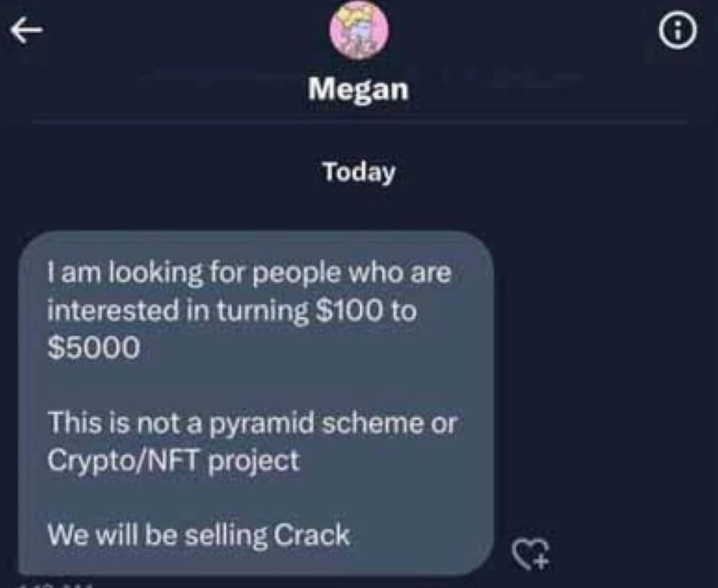Screen dimensions: 718x588
Task: Click the word "scheme" in message
Action: click(x=374, y=423)
